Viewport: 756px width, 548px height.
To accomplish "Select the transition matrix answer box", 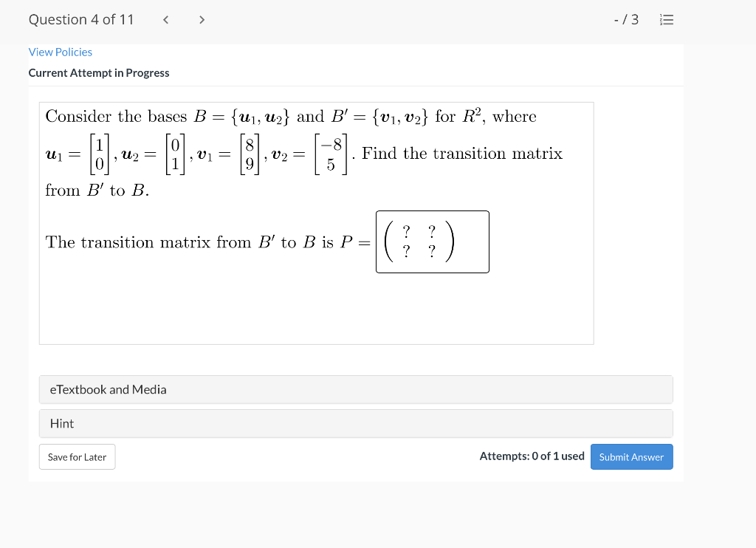I will pos(433,242).
